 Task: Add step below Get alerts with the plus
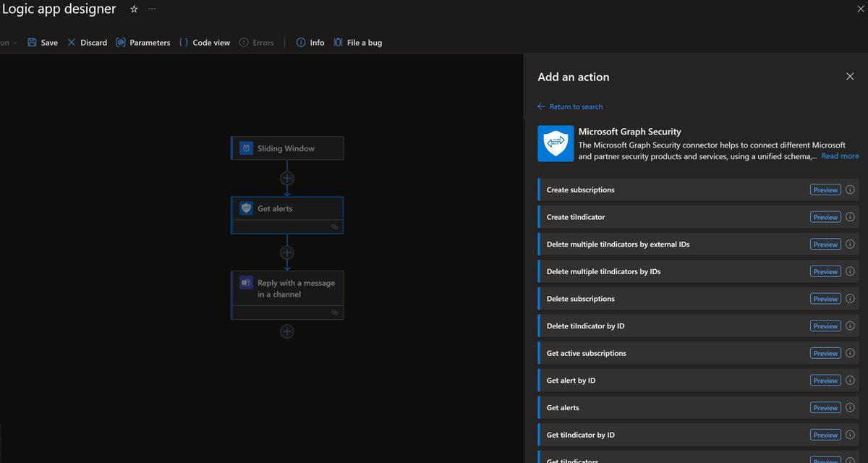coord(287,252)
